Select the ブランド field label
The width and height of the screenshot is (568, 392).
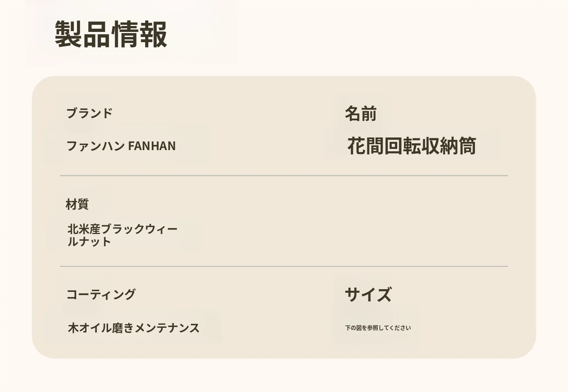(x=89, y=113)
